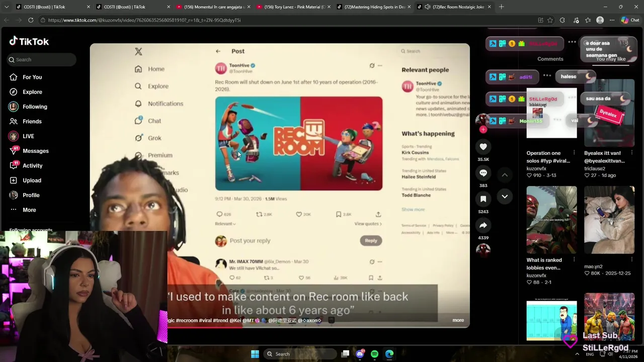
Task: Switch to the You may like tab
Action: [610, 59]
